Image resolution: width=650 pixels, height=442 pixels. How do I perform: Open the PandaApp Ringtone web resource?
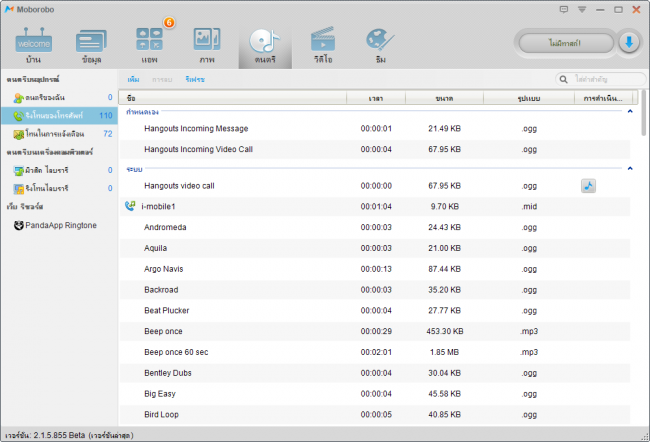(x=61, y=225)
